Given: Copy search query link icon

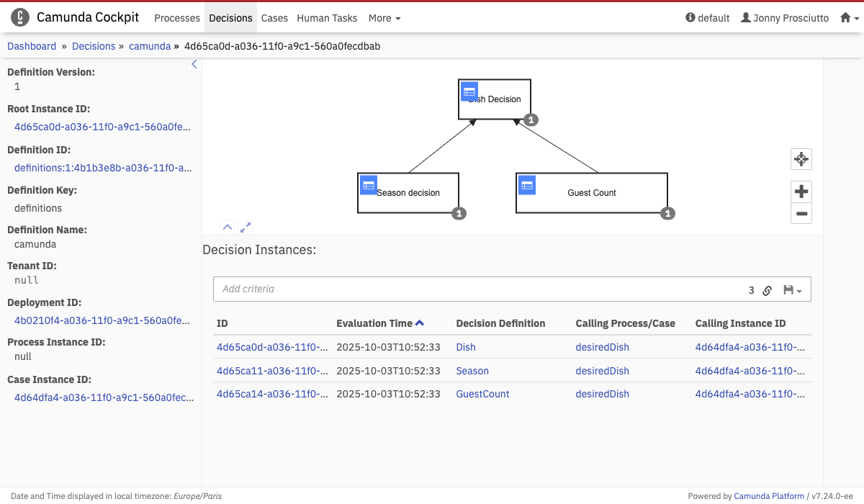Looking at the screenshot, I should (x=768, y=290).
